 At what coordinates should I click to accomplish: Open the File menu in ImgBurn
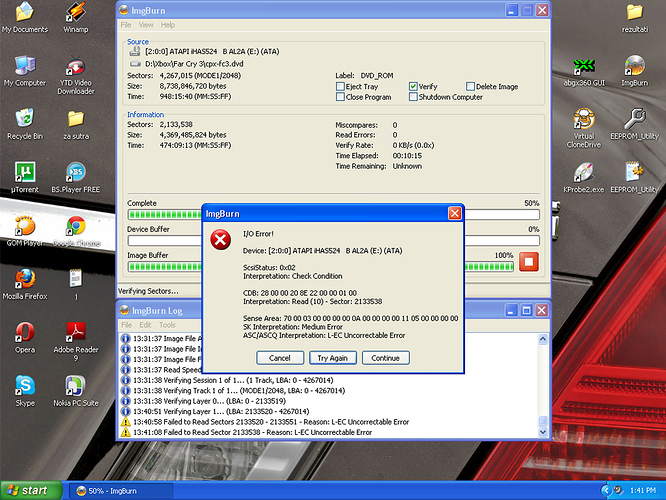click(126, 25)
